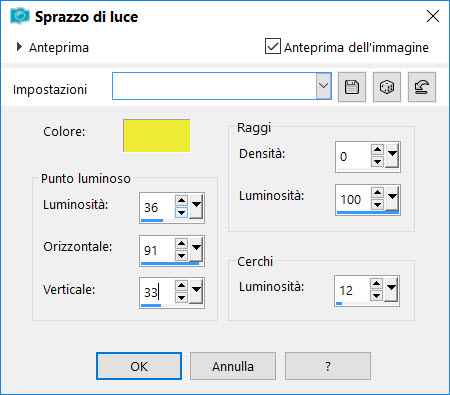
Task: Click the Orizzontale value field
Action: [x=157, y=250]
